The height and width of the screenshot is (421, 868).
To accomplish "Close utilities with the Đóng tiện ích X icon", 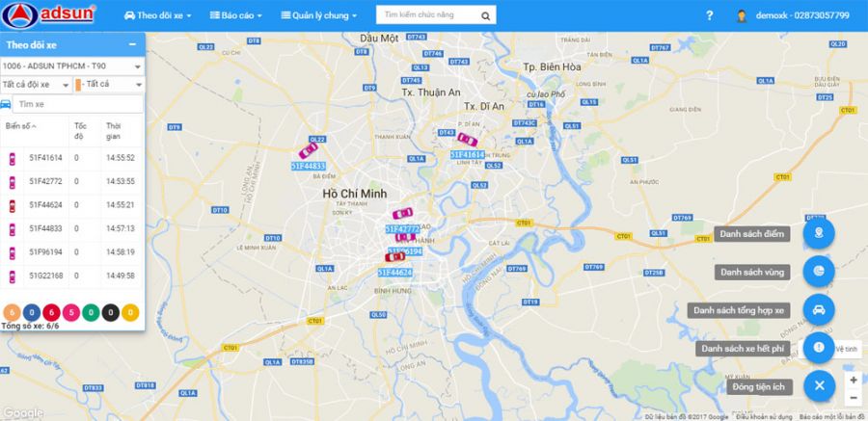I will [819, 386].
